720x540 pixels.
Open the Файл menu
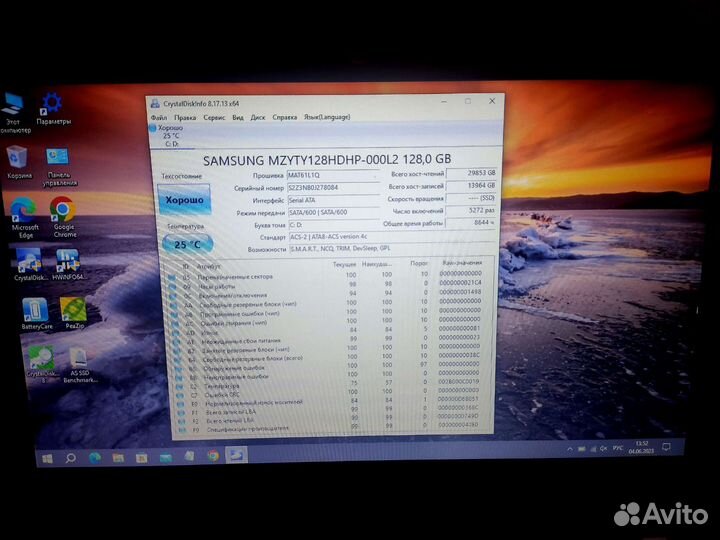(x=159, y=118)
